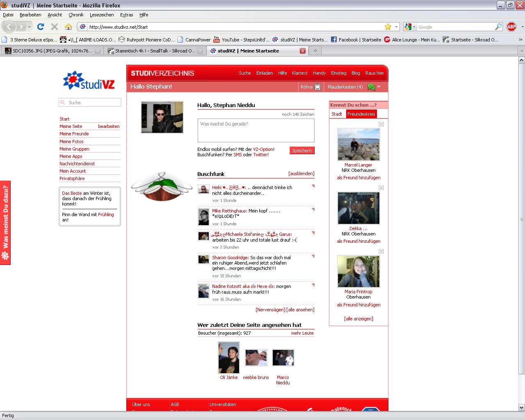Toggle Buschfunk visibility with ausblenden

tap(301, 173)
